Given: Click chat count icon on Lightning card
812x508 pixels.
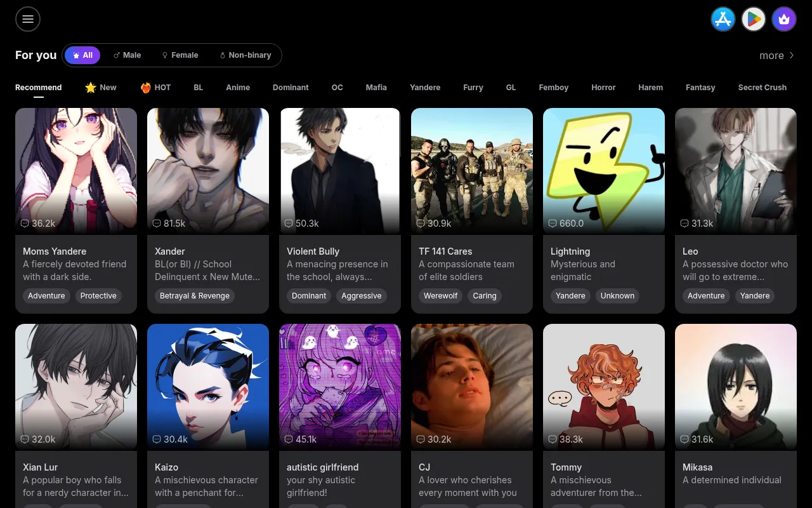Looking at the screenshot, I should click(x=553, y=224).
